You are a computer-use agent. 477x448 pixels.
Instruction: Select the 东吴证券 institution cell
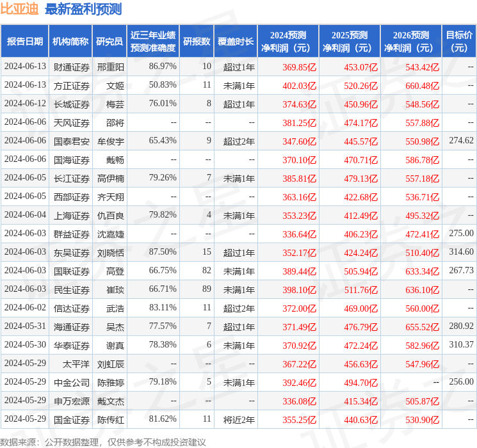pos(72,253)
